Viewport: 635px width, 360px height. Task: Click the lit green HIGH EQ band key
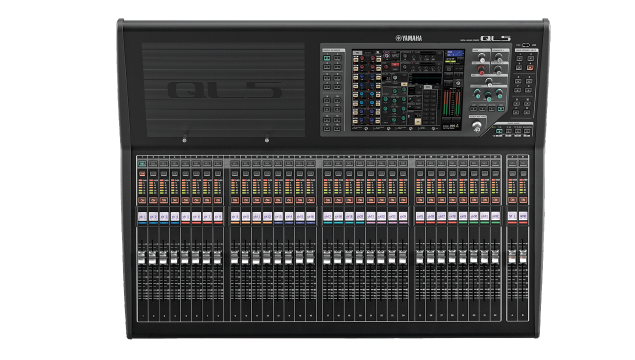[x=501, y=109]
